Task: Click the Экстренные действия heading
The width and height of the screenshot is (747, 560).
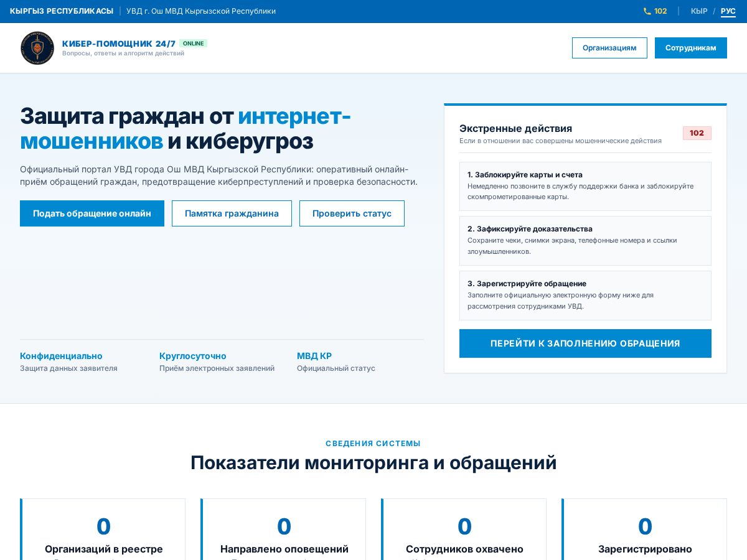Action: [515, 129]
